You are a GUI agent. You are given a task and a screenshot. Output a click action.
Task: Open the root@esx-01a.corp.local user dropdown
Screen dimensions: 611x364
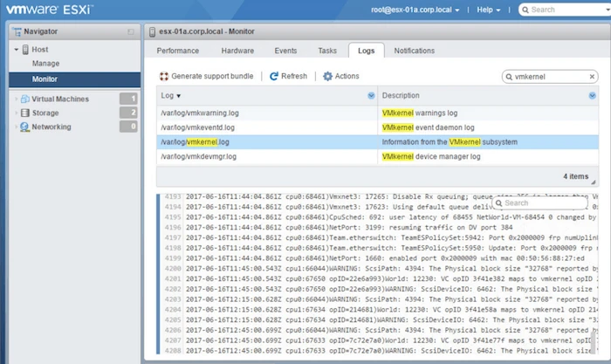click(x=415, y=10)
